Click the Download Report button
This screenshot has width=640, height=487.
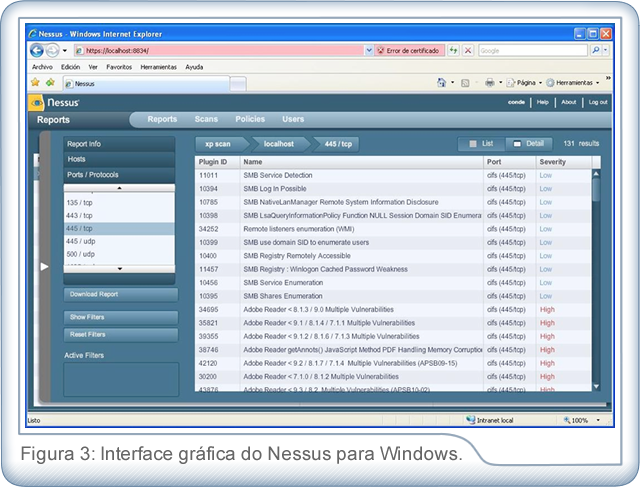pos(121,294)
